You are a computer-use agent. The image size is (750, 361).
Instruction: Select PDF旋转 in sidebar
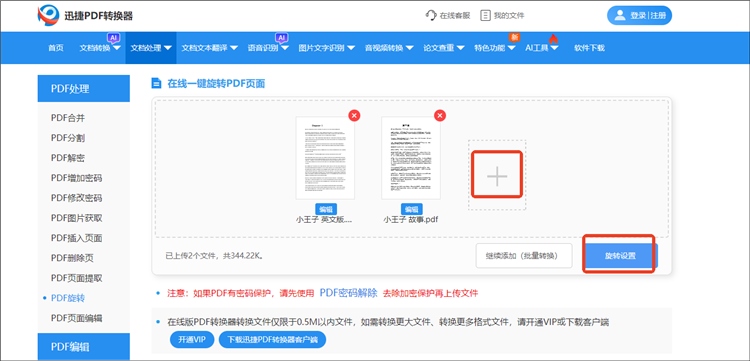click(68, 298)
